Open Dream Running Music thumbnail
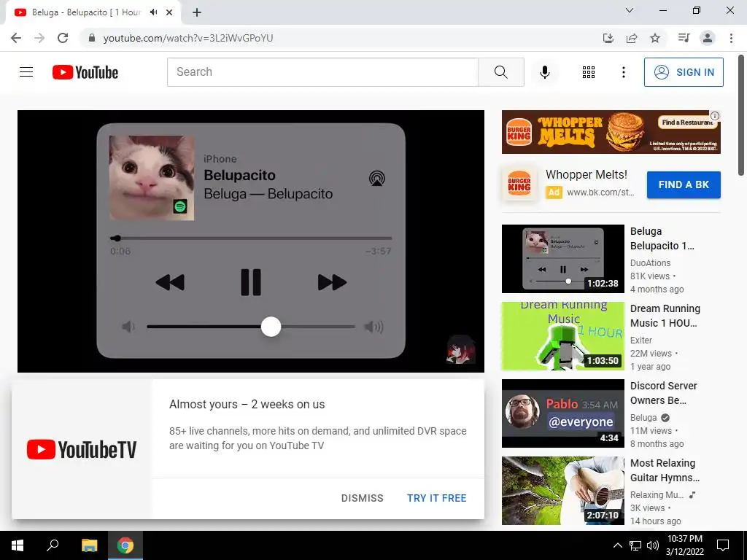The width and height of the screenshot is (747, 560). [562, 336]
